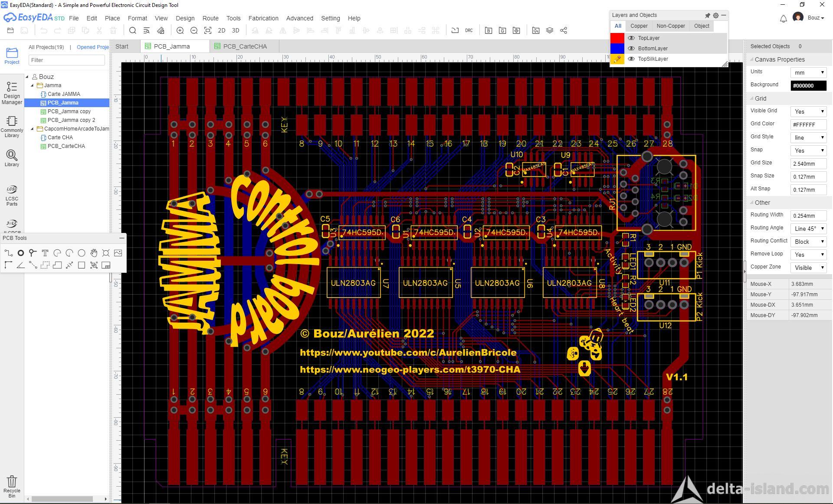Pick the Image insert tool

(x=118, y=253)
